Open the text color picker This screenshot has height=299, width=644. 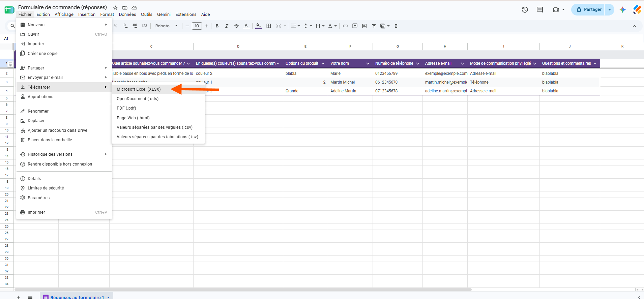246,26
